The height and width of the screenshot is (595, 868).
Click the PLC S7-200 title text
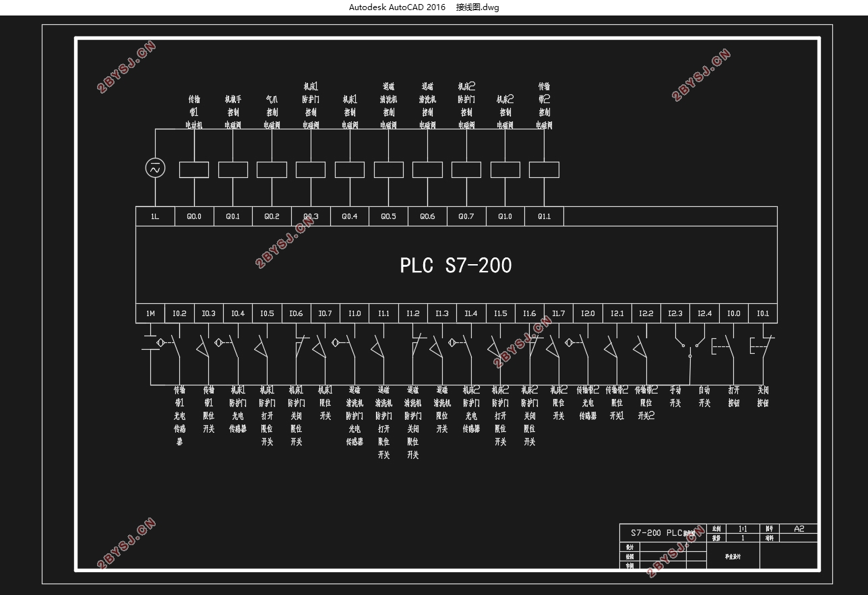click(456, 265)
